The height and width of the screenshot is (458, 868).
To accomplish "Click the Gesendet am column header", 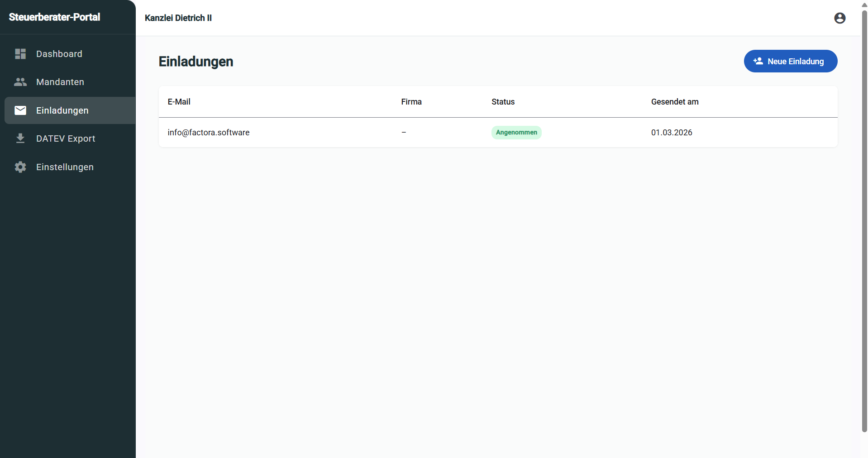I will [674, 102].
